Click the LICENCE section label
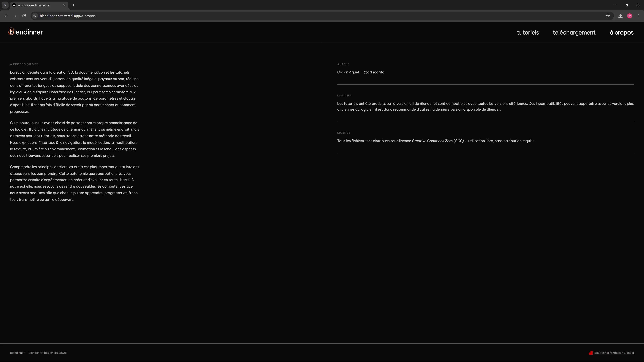The width and height of the screenshot is (644, 362). [x=344, y=133]
